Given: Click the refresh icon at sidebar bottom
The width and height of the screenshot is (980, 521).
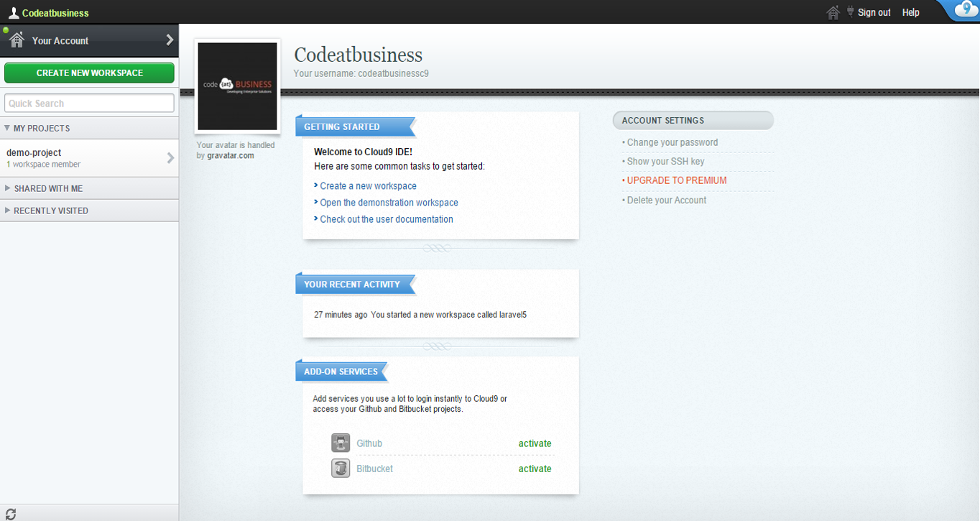Looking at the screenshot, I should tap(11, 514).
